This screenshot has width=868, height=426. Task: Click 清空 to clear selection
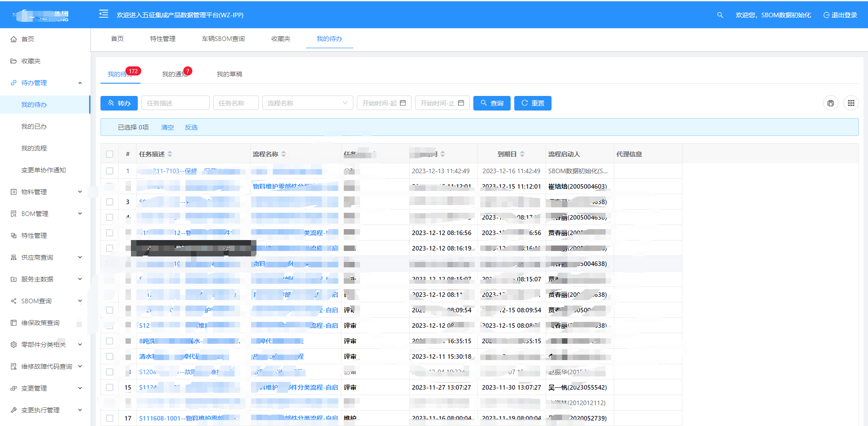pyautogui.click(x=167, y=127)
